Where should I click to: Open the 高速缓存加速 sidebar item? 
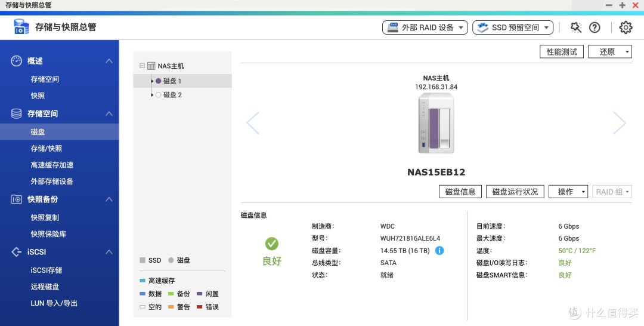click(52, 165)
